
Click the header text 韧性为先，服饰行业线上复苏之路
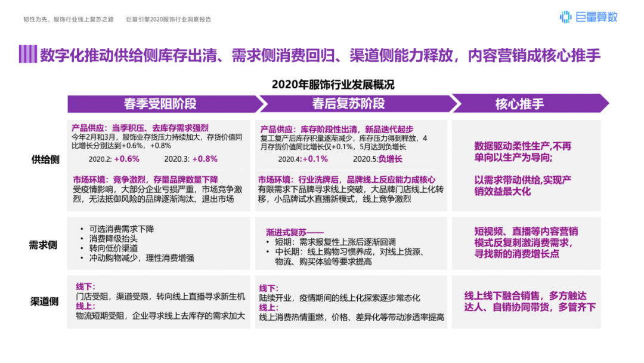68,19
